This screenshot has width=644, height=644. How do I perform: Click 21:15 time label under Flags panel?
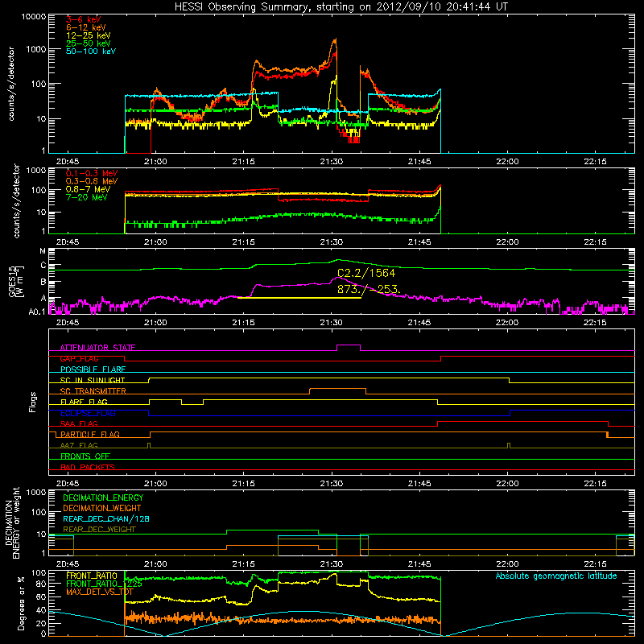243,484
